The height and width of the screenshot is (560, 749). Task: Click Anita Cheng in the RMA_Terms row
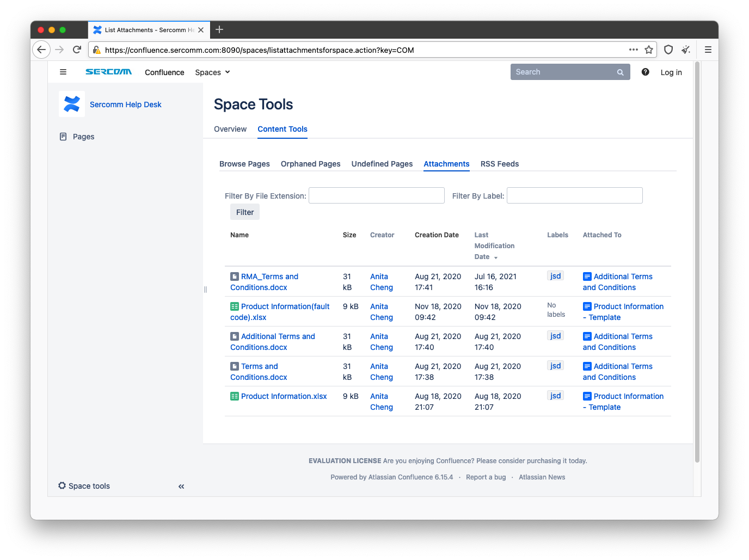(381, 282)
